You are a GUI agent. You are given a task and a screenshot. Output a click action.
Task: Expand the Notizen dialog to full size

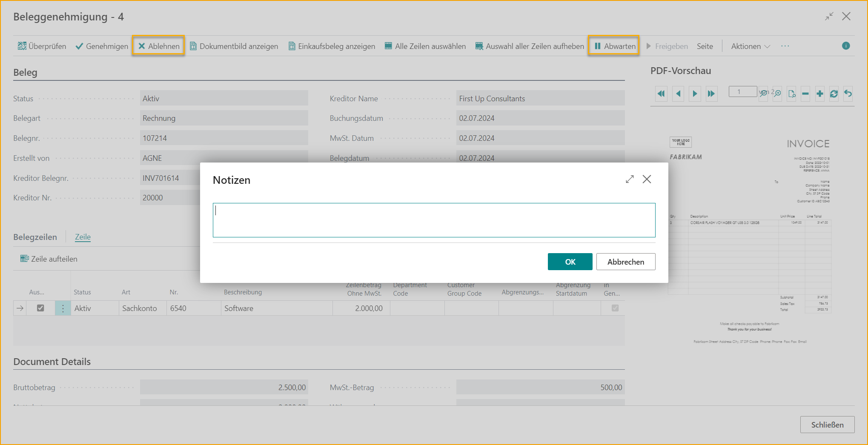coord(630,179)
